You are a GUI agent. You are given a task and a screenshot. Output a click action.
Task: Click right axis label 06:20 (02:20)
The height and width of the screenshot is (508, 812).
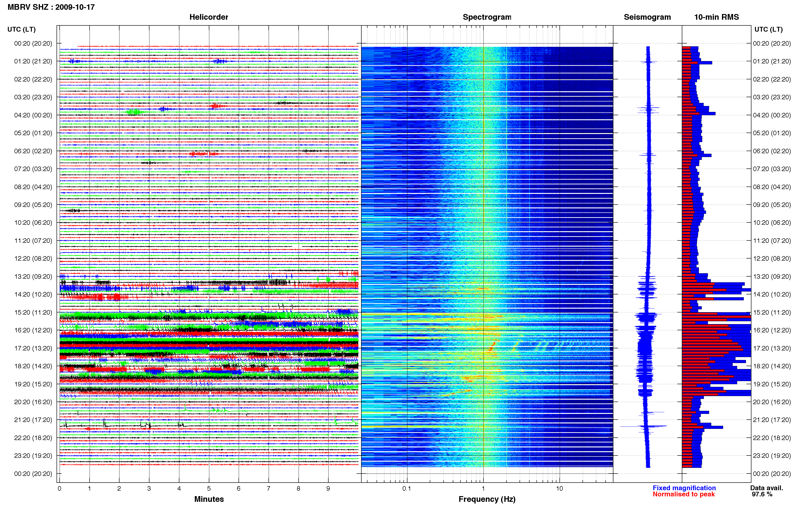pyautogui.click(x=772, y=151)
